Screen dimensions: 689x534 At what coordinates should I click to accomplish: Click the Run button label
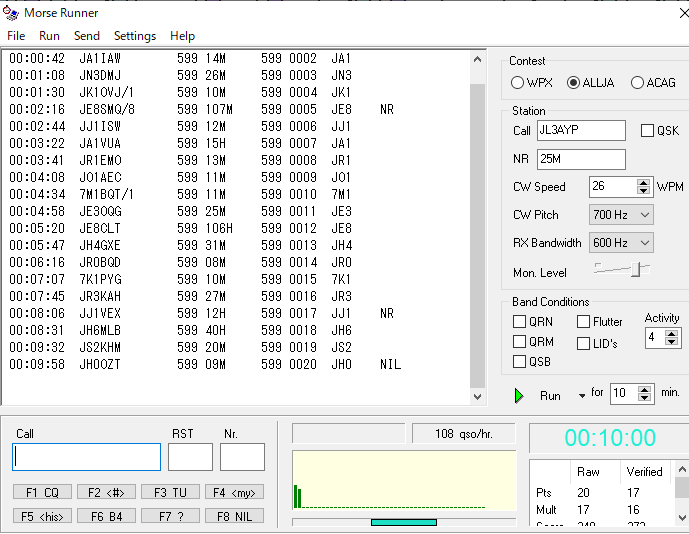[x=550, y=396]
